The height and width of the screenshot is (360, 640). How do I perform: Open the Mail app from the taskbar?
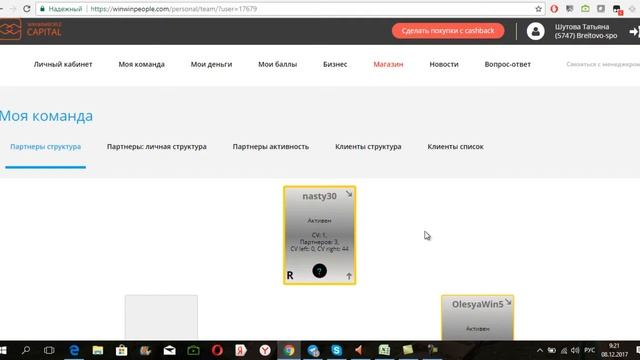tap(169, 350)
